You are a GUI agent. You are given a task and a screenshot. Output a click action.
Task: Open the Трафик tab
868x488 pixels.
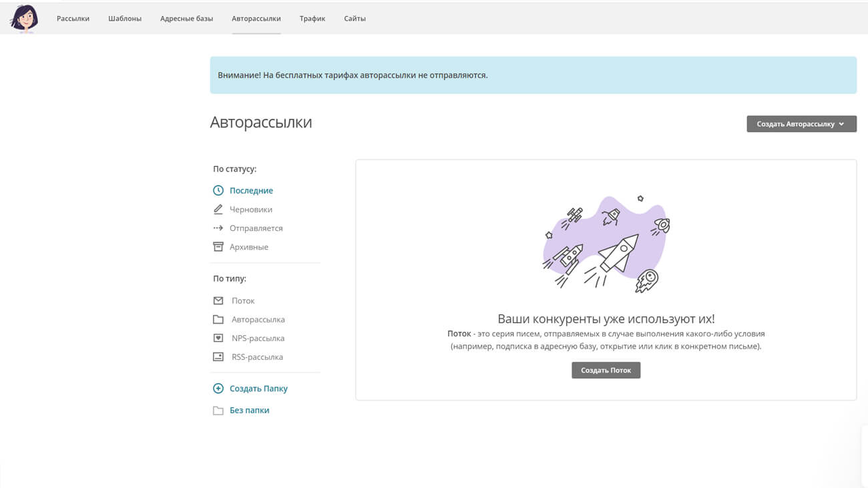[312, 19]
